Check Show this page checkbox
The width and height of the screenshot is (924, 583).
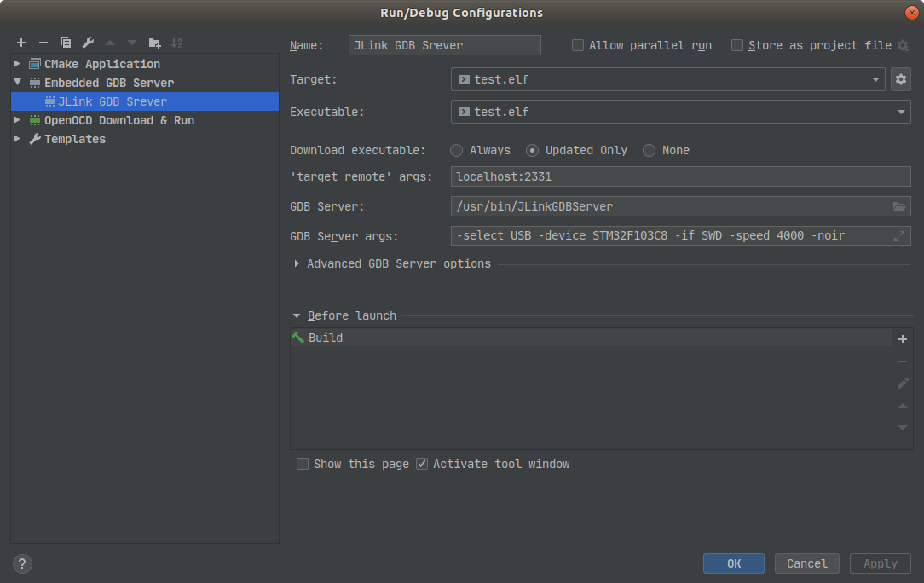(x=303, y=464)
